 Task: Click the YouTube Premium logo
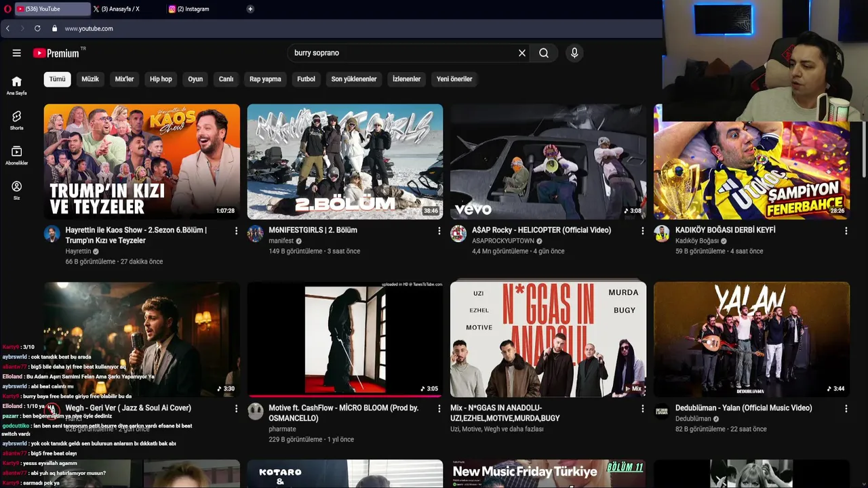pos(56,53)
